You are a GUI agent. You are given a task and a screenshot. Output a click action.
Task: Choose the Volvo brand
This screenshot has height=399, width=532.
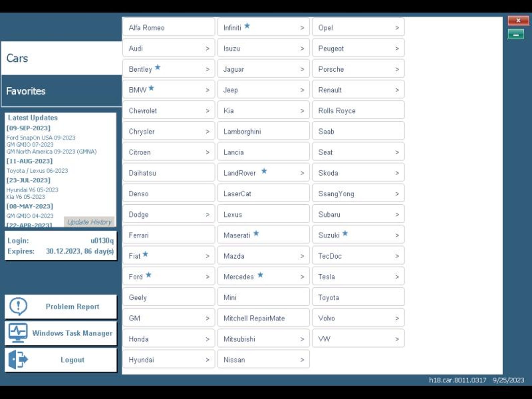tap(358, 318)
